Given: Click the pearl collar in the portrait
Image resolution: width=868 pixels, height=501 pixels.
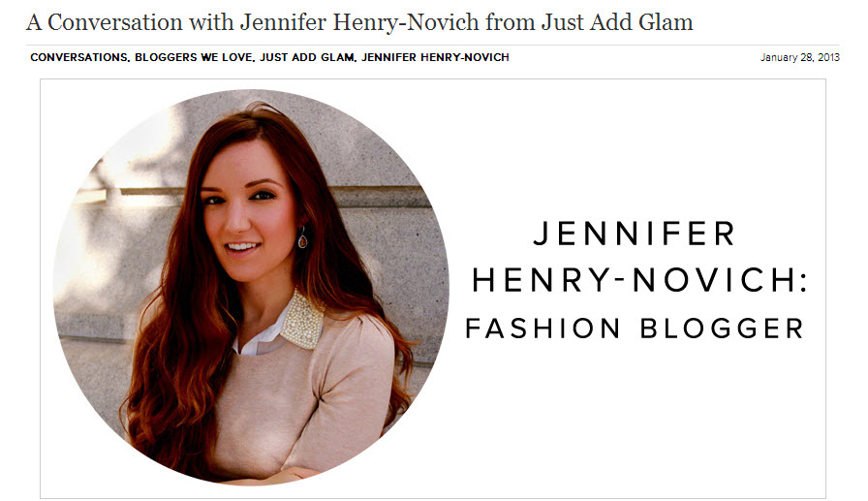Looking at the screenshot, I should (302, 320).
